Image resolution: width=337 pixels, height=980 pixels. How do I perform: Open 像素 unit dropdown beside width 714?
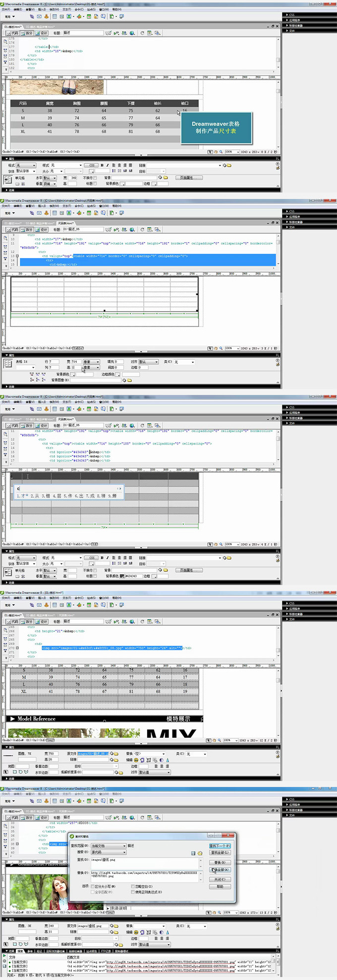[91, 362]
